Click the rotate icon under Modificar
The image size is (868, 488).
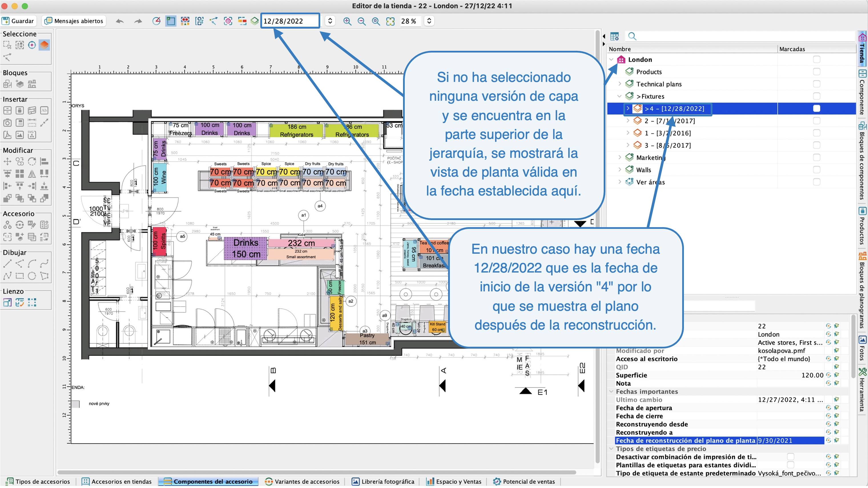click(32, 161)
